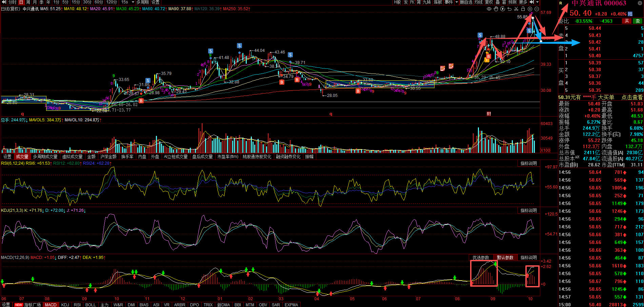
Task: Expand the dropdown arrow next to 事件
Action: click(457, 2)
